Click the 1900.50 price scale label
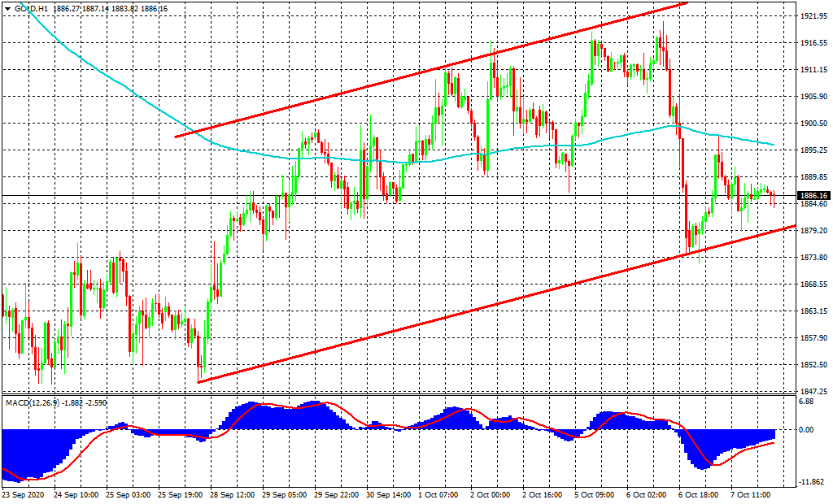This screenshot has height=504, width=833. [x=813, y=124]
